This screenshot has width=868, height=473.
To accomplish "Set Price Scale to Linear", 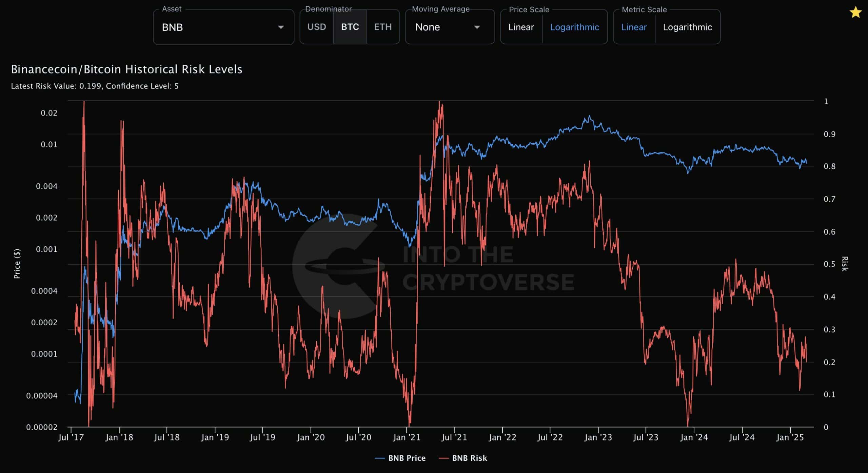I will pos(521,27).
